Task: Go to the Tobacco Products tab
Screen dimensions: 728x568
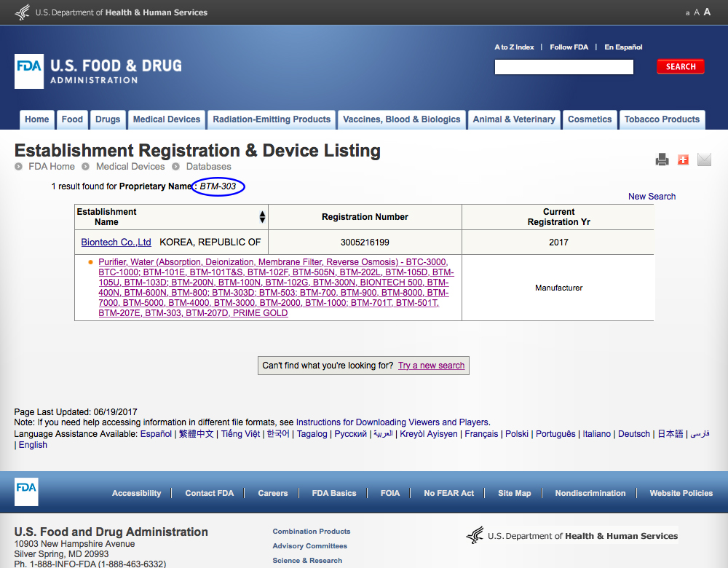Action: pos(662,119)
